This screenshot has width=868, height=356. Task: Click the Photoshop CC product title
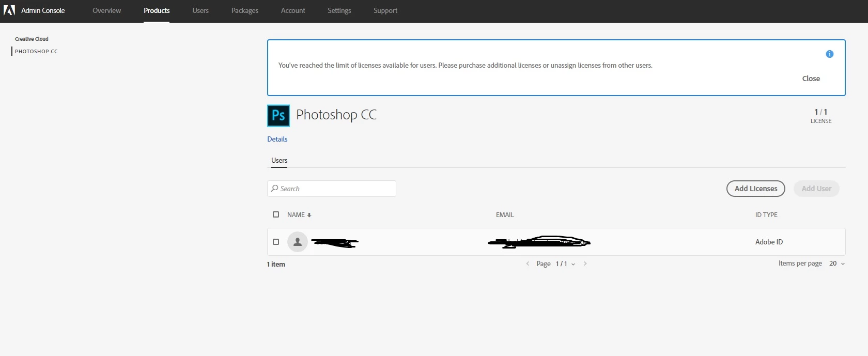point(336,115)
